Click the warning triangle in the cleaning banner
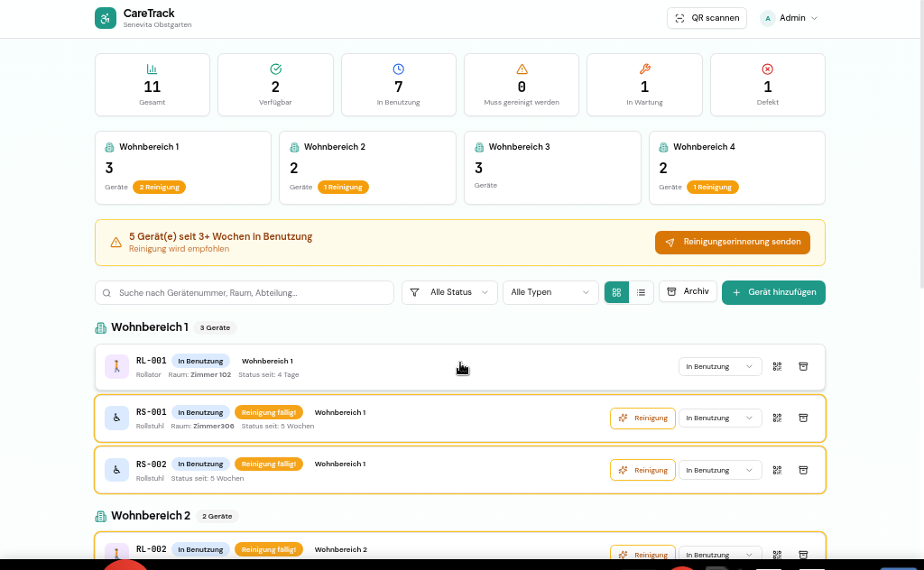Viewport: 924px width, 570px height. (x=116, y=243)
